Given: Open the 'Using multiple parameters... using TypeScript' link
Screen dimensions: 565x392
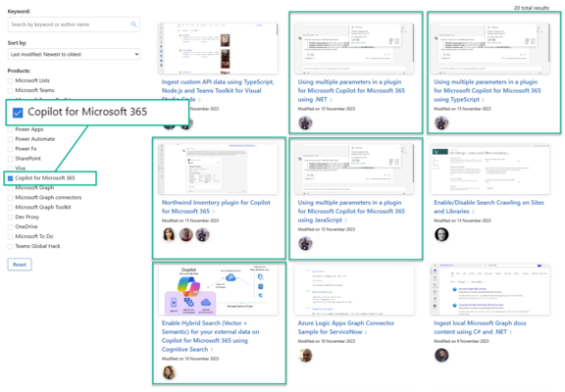Looking at the screenshot, I should [488, 91].
